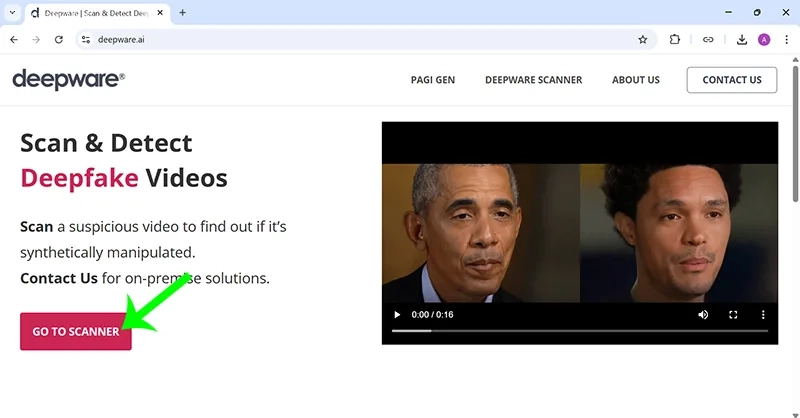
Task: Reload the page
Action: [x=59, y=39]
